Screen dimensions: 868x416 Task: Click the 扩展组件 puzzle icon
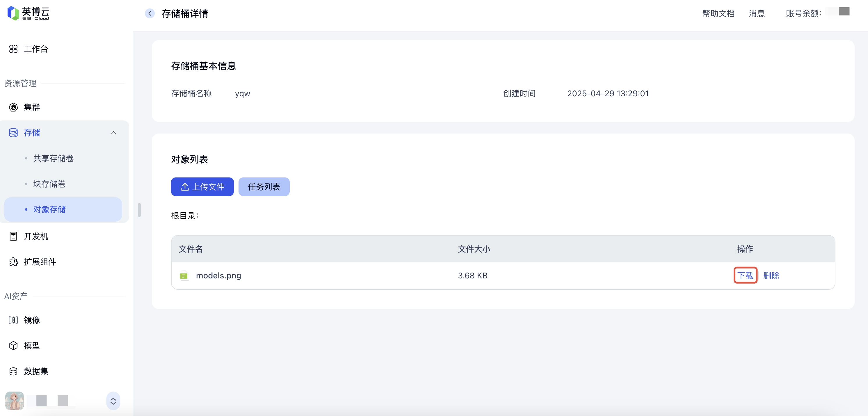13,262
